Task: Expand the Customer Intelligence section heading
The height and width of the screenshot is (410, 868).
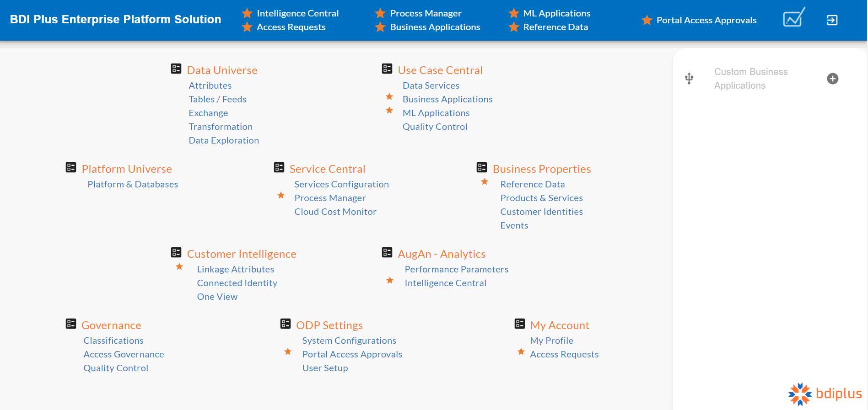Action: (x=242, y=254)
